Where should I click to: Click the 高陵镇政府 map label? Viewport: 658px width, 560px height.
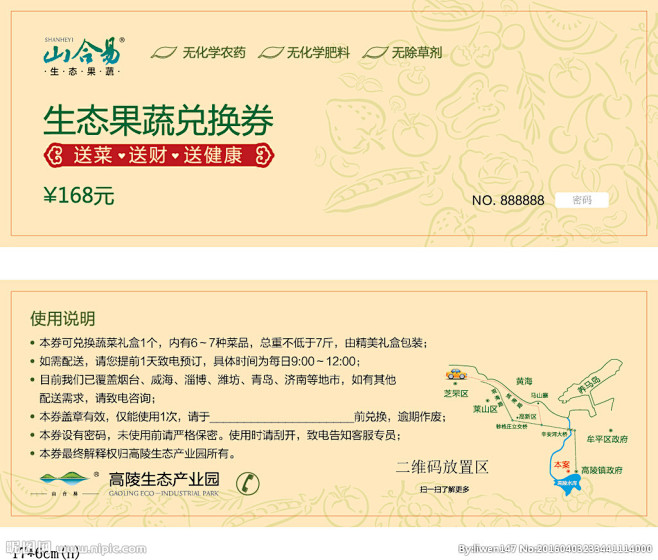pyautogui.click(x=602, y=470)
